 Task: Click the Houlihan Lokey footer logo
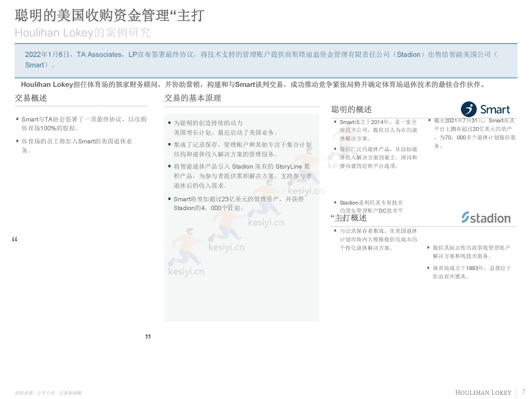tap(483, 392)
